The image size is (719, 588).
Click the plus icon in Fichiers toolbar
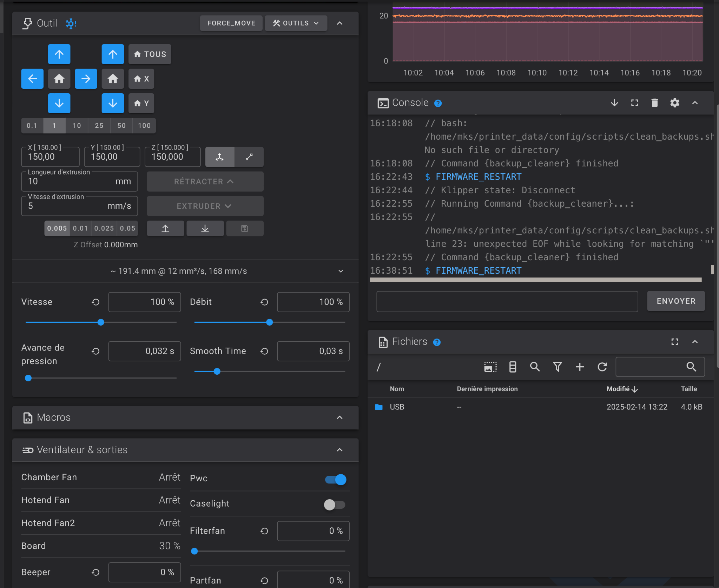point(580,367)
